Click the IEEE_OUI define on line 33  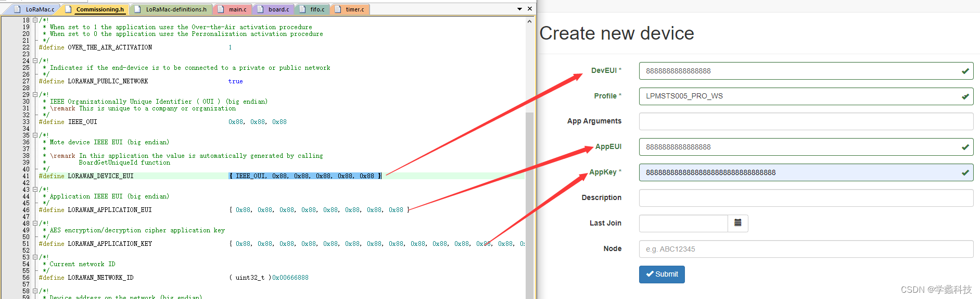(x=83, y=122)
